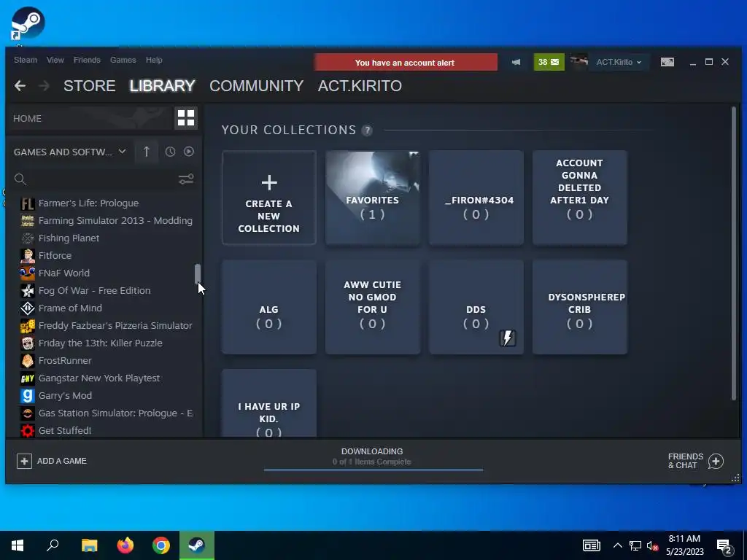Image resolution: width=747 pixels, height=560 pixels.
Task: Open the ACT.KIRITO profile tab
Action: click(x=360, y=86)
